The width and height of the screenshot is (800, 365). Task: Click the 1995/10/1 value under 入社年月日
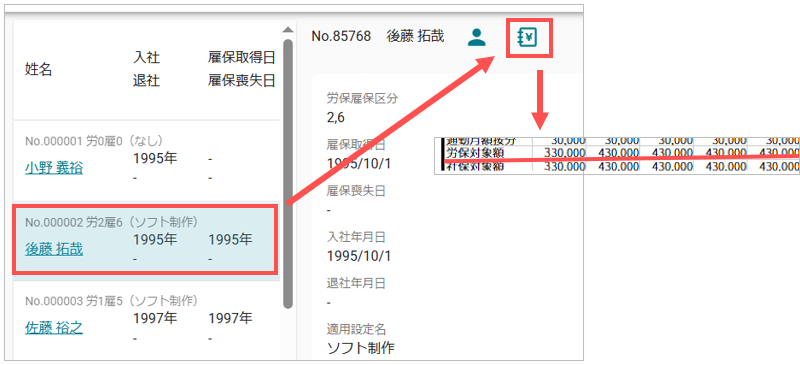click(359, 256)
